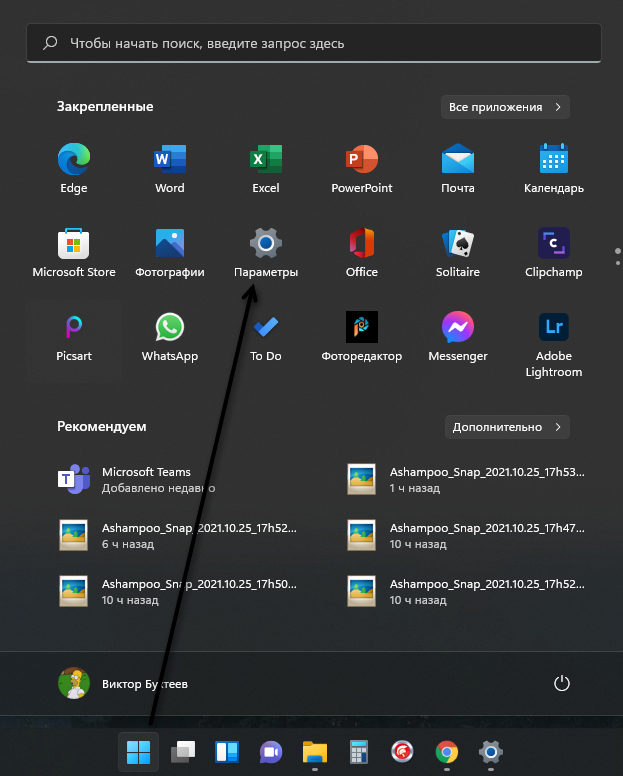Screen dimensions: 623x776
Task: Open the Edge browser pinned app
Action: (x=74, y=169)
